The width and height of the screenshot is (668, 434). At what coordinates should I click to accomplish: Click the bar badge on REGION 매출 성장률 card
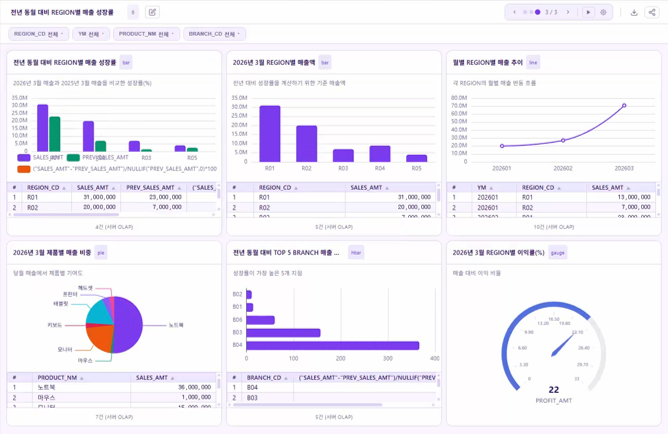(126, 63)
